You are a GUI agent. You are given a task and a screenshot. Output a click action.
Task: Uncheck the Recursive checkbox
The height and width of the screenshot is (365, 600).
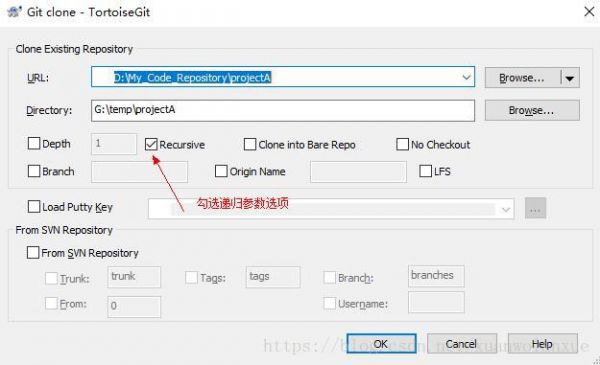coord(151,144)
